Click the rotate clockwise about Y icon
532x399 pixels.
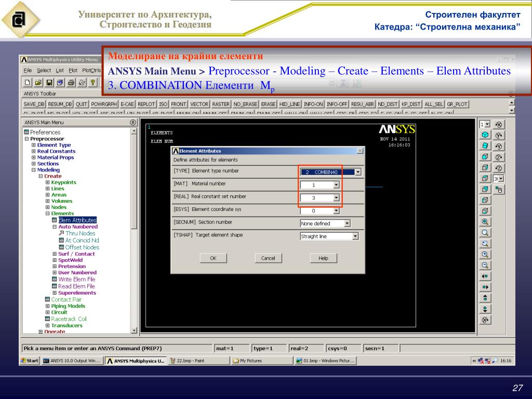(x=498, y=136)
